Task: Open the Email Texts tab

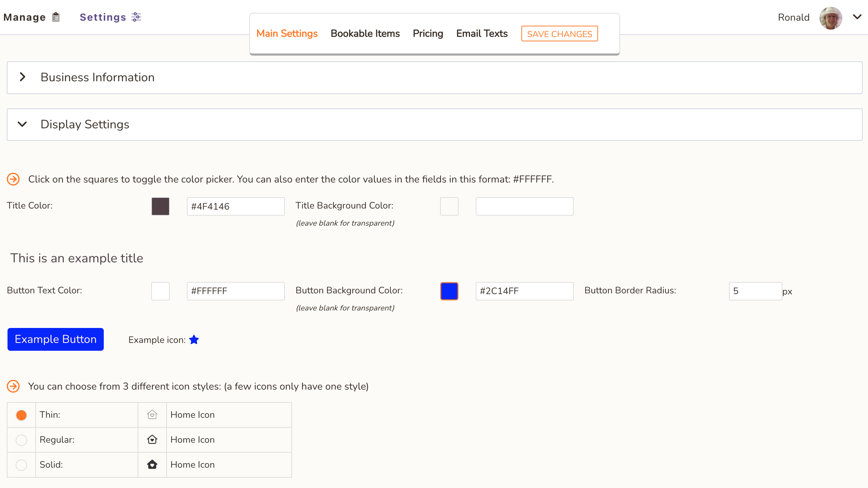Action: click(x=482, y=34)
